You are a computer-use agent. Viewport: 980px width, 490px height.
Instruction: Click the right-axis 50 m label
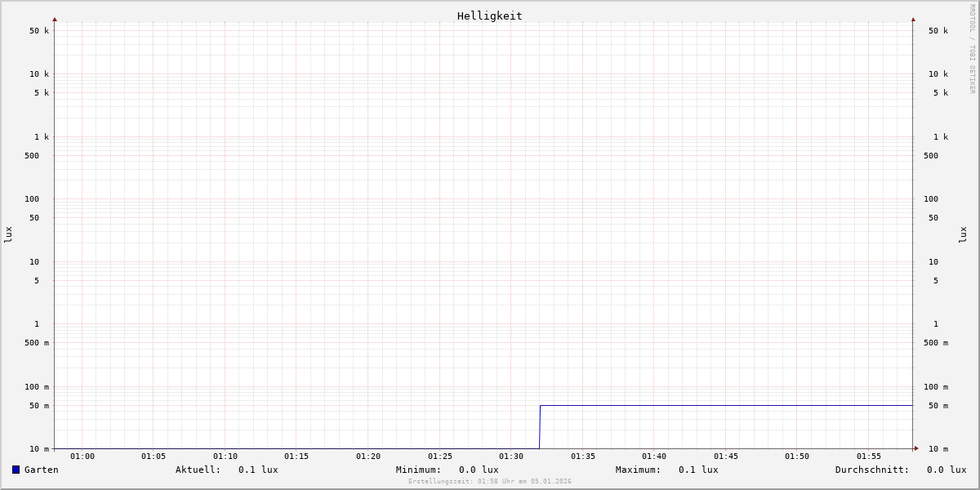click(x=938, y=406)
